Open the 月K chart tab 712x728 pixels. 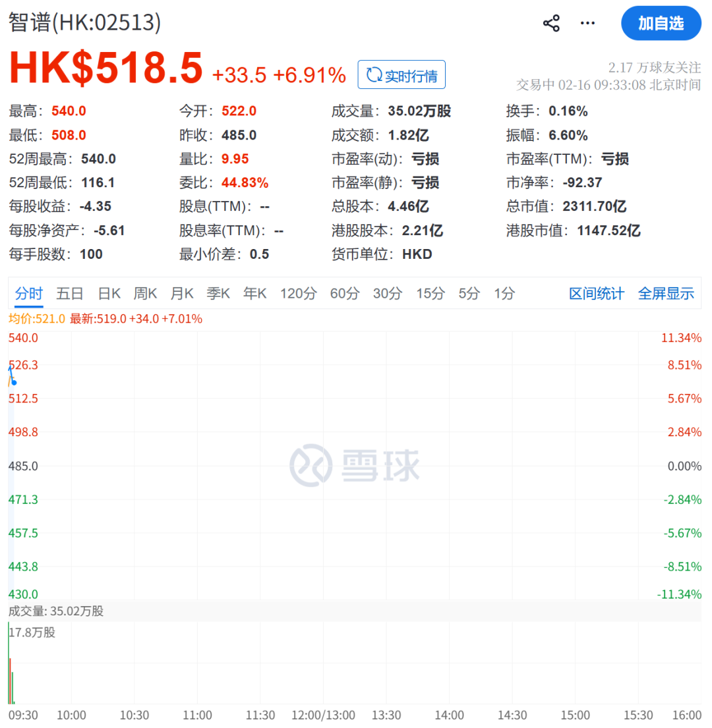[x=182, y=294]
